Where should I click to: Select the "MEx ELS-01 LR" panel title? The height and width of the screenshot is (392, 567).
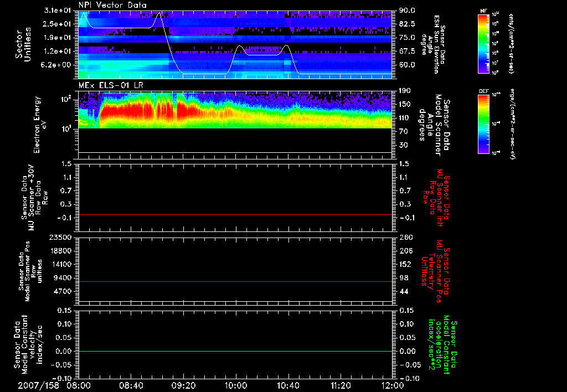coord(111,85)
